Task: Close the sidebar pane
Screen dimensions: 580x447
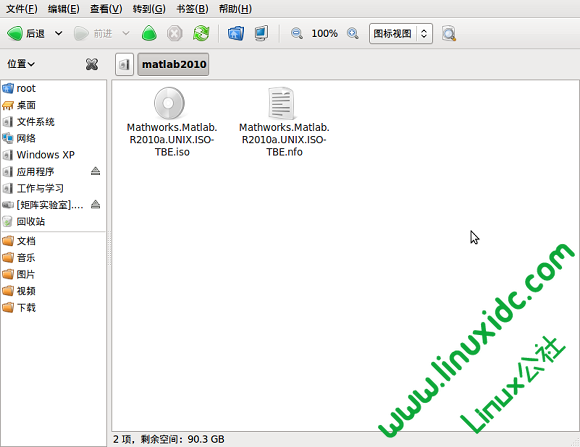Action: point(92,64)
